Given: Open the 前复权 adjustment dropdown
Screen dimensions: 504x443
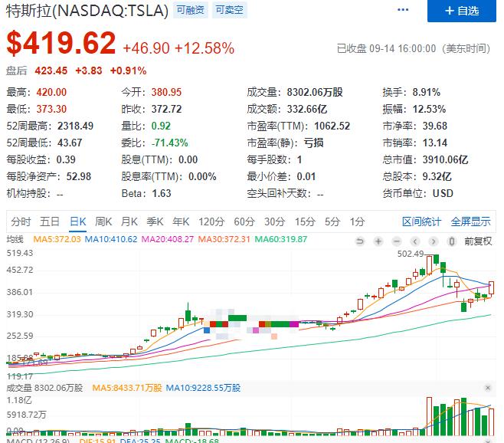Looking at the screenshot, I should coord(478,241).
